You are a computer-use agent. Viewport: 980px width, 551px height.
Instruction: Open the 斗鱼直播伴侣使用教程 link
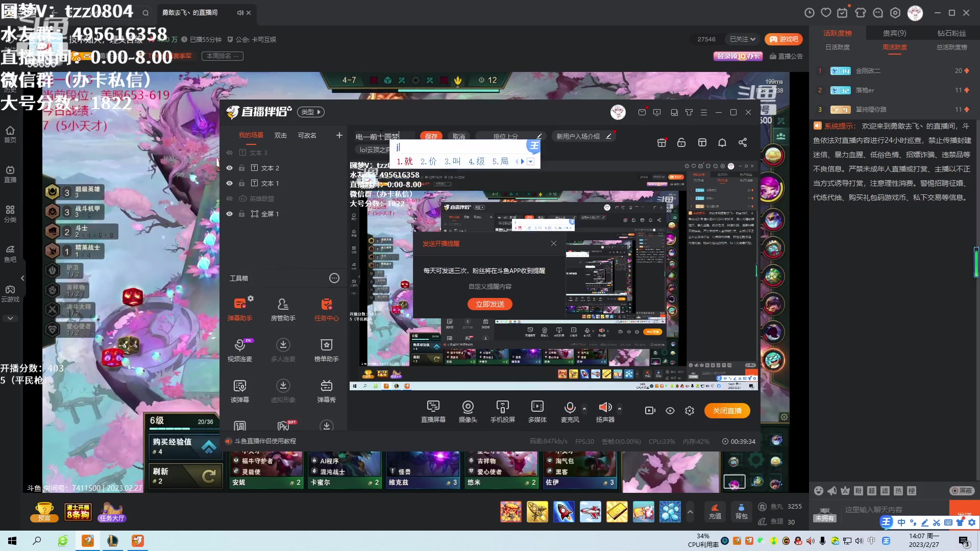(265, 441)
